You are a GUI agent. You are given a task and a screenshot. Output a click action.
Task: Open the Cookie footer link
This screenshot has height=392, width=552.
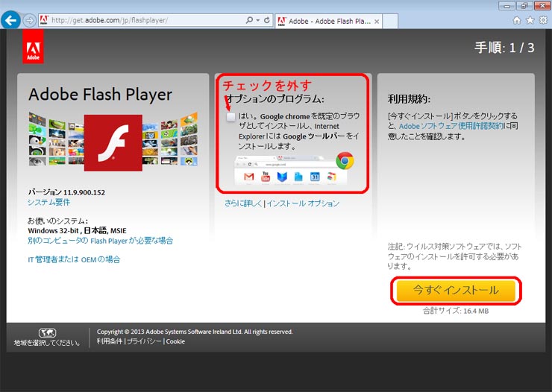[175, 341]
